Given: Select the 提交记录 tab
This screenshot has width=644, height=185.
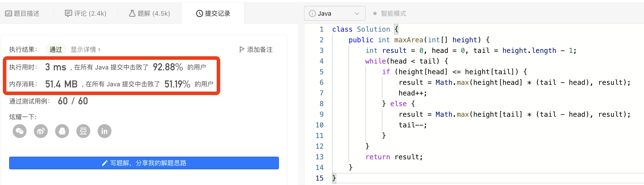Looking at the screenshot, I should pyautogui.click(x=213, y=13).
